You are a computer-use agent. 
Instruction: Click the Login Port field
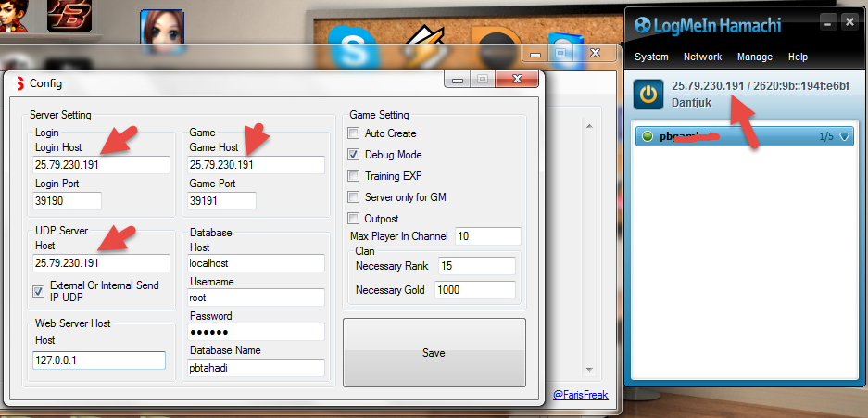point(67,201)
